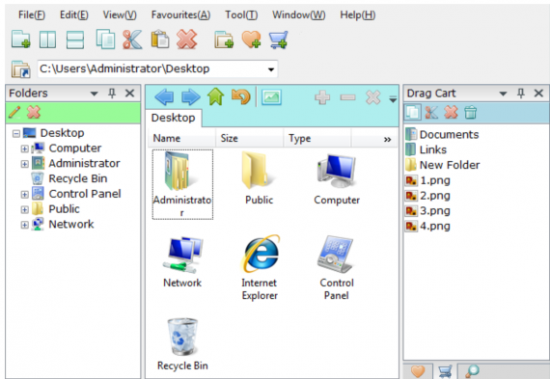
Task: Open the magnifier search tab at bottom right
Action: (472, 371)
